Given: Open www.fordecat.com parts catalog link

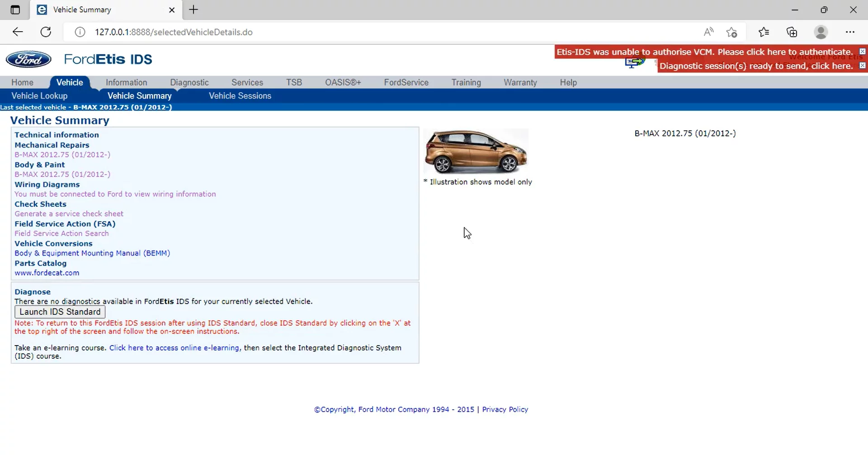Looking at the screenshot, I should pos(47,273).
